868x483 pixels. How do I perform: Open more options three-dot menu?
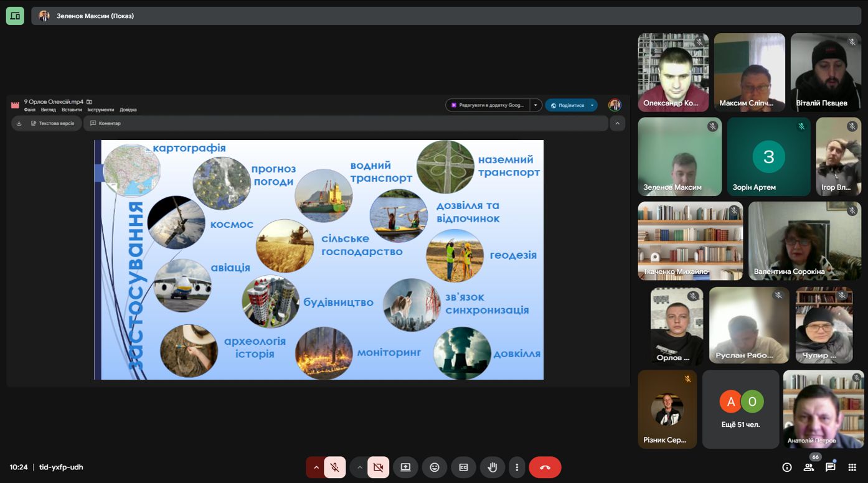[x=517, y=467]
